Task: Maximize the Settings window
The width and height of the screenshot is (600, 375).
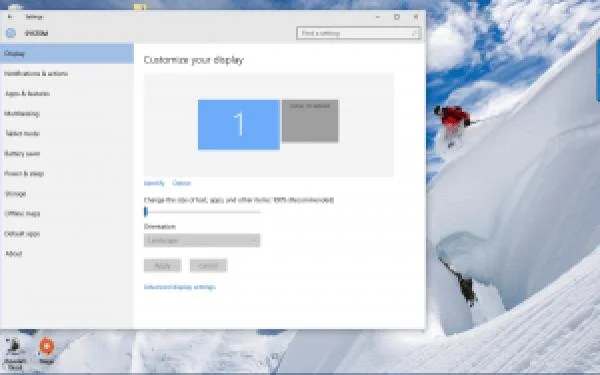Action: (397, 17)
